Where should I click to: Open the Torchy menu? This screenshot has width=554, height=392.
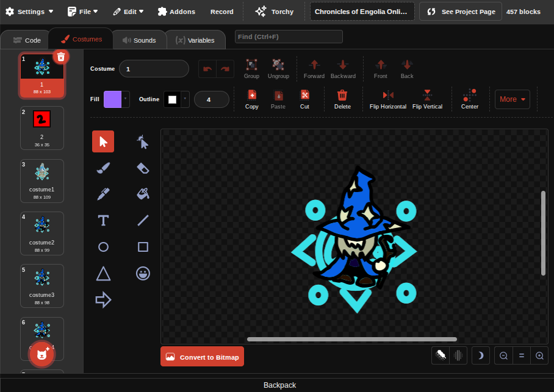[x=275, y=12]
